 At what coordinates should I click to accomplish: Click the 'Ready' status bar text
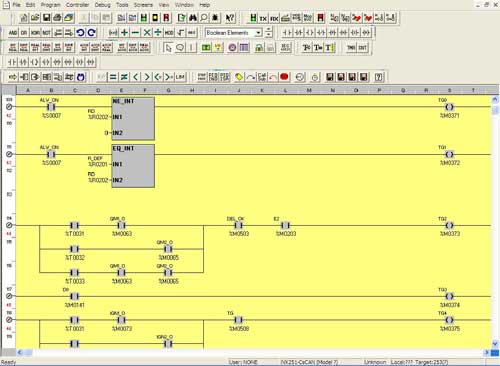[x=8, y=362]
